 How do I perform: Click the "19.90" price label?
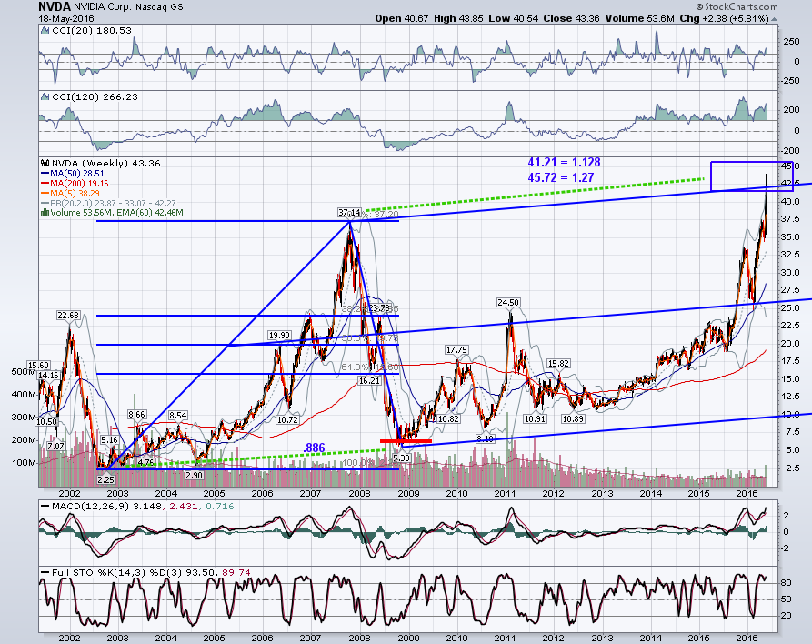tap(279, 336)
